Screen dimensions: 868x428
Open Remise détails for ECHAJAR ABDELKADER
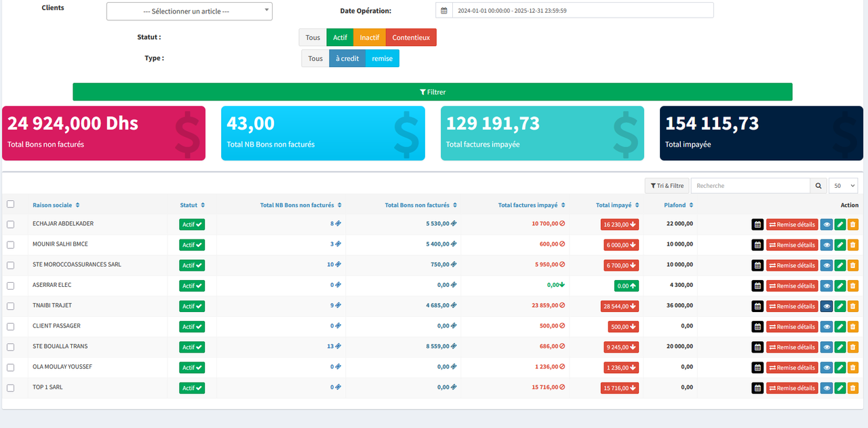pos(792,225)
